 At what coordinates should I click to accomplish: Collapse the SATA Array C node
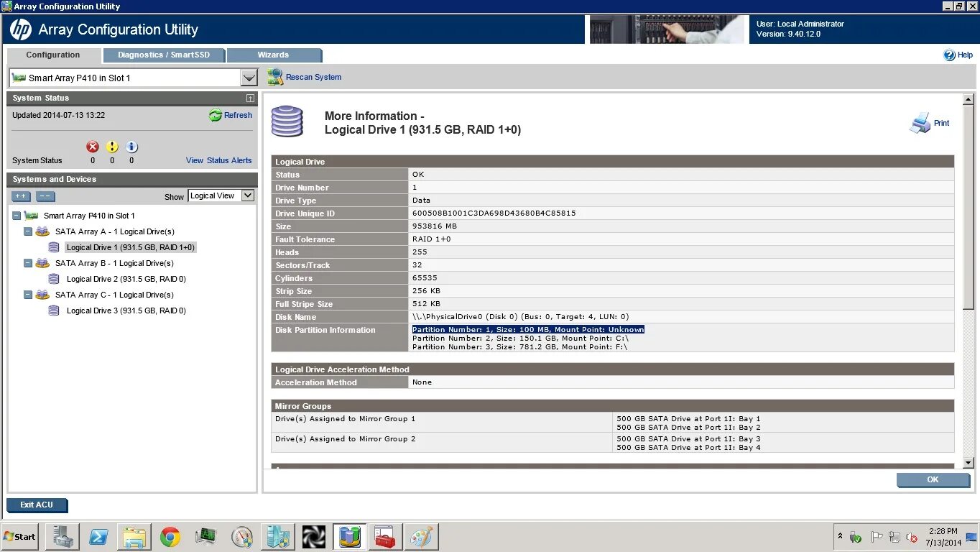(28, 295)
